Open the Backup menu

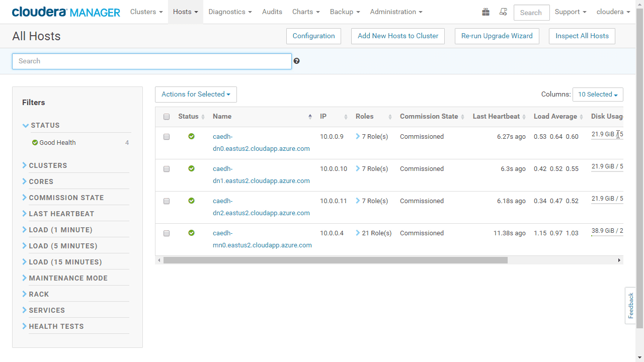pos(345,12)
